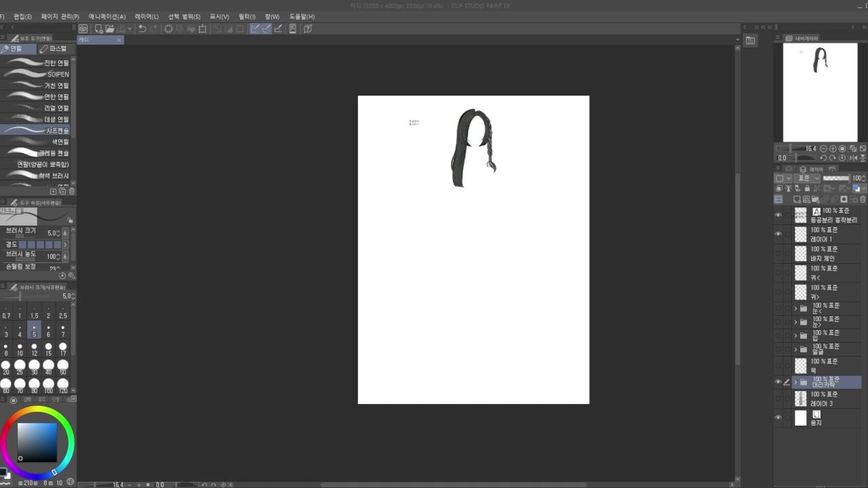The height and width of the screenshot is (488, 868).
Task: Open the CLIP STUDIO launcher icon
Action: (x=83, y=28)
